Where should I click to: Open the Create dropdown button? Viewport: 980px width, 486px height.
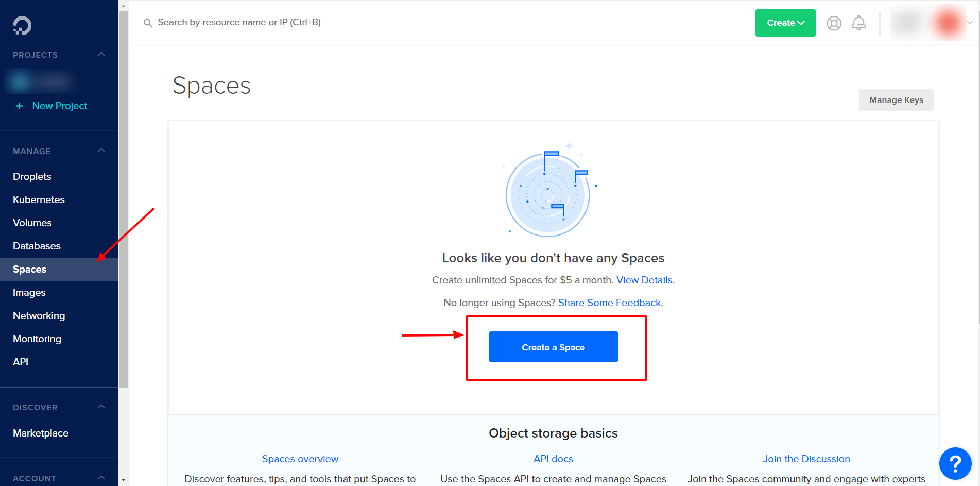785,23
